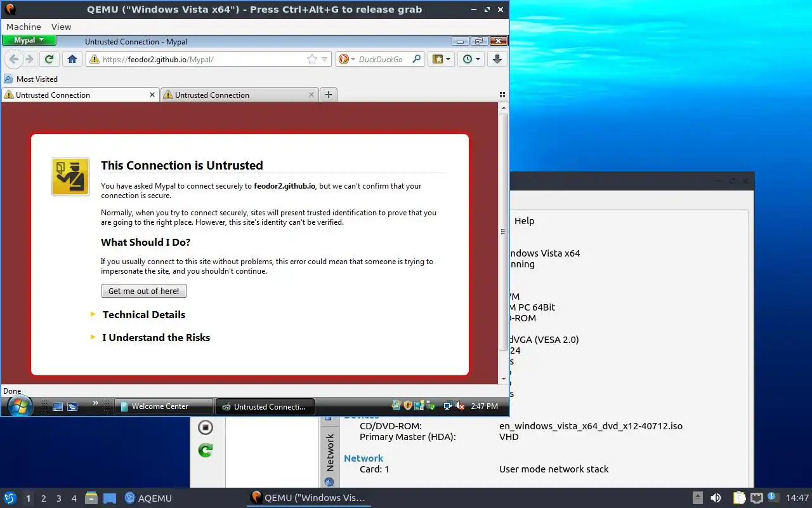Click Switch Between Windows quick launch icon

(72, 406)
